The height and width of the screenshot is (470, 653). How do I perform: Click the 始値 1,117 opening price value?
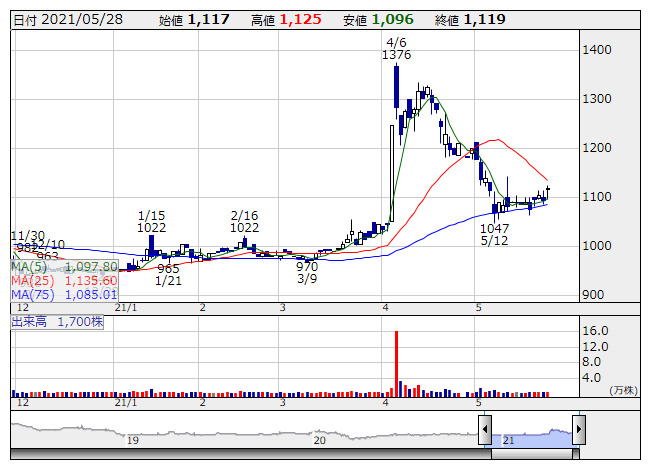[x=209, y=19]
